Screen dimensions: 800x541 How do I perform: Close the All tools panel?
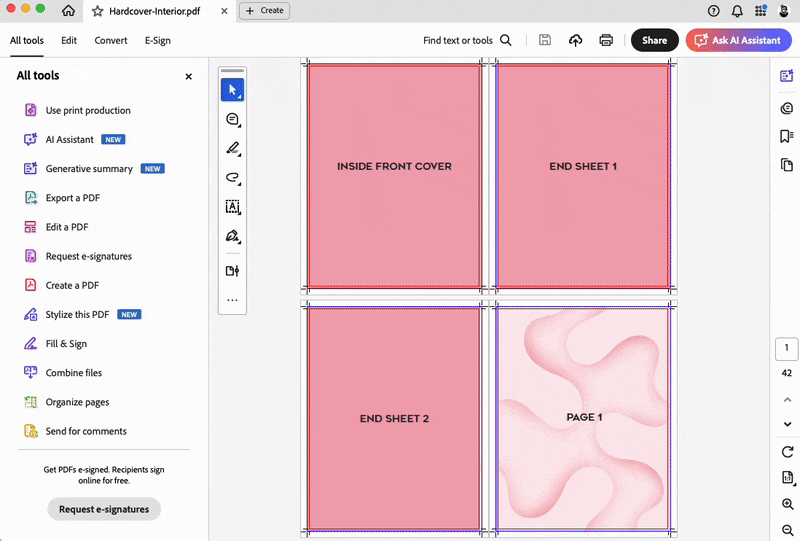[189, 77]
